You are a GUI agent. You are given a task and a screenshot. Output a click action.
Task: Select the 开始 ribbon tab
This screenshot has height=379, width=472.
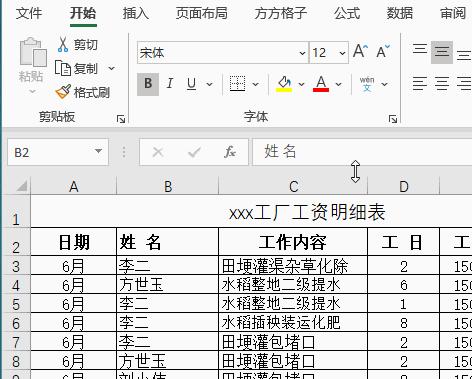pyautogui.click(x=83, y=14)
